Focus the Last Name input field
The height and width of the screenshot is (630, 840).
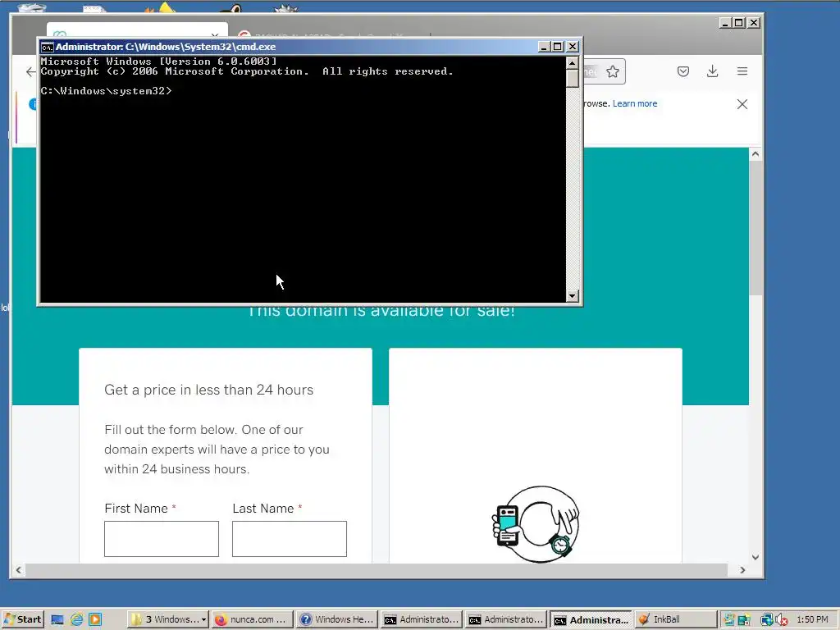pos(290,538)
